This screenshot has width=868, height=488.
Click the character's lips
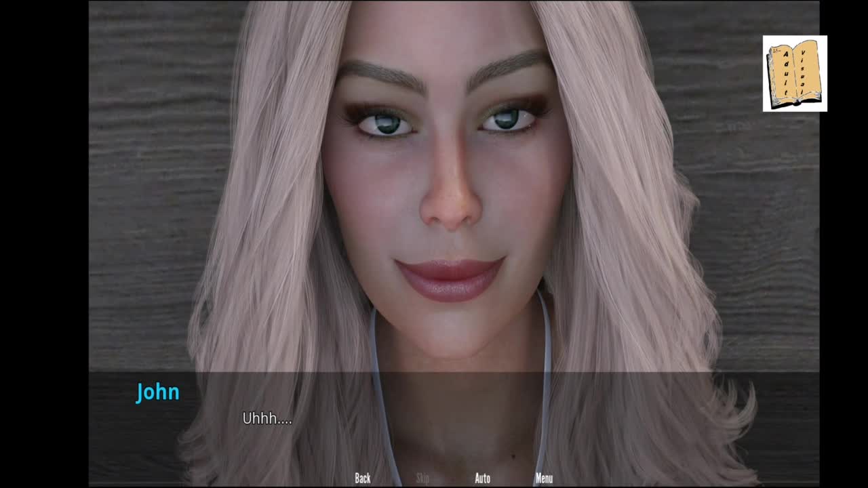point(450,279)
